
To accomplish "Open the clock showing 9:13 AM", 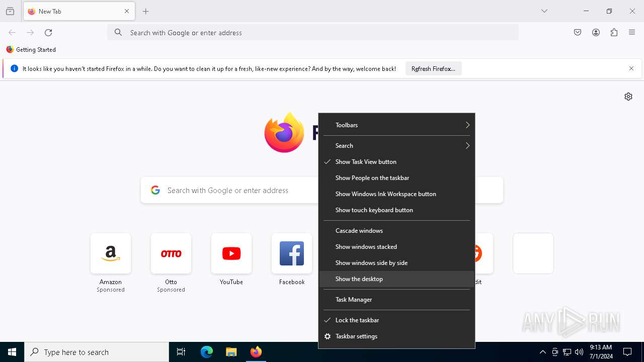I will [601, 352].
